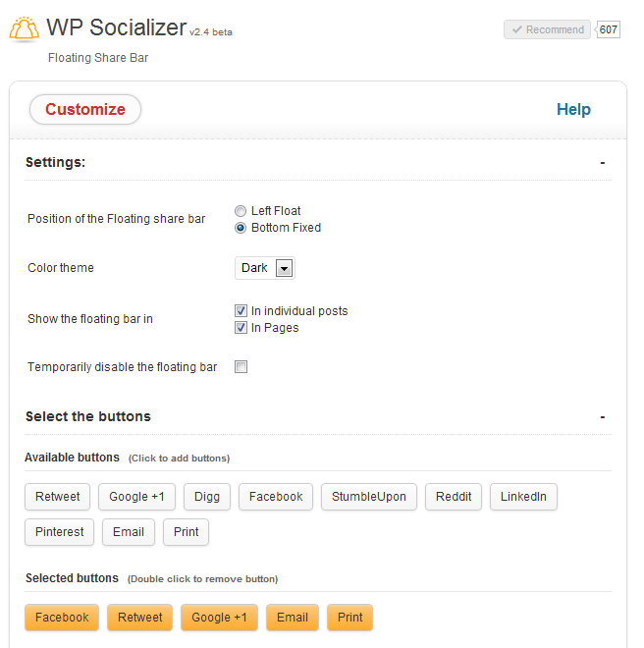This screenshot has width=644, height=648.
Task: Click the 607 recommend count bubble
Action: pos(609,29)
